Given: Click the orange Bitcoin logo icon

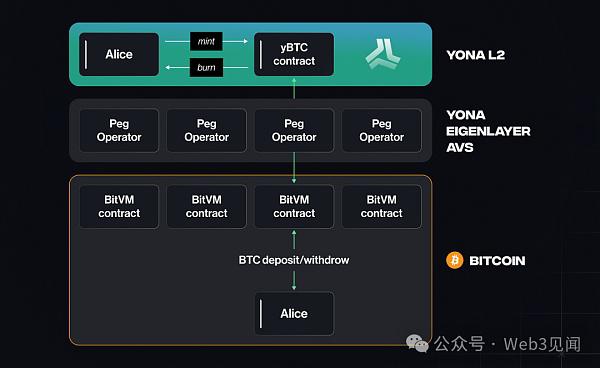Looking at the screenshot, I should click(x=455, y=261).
